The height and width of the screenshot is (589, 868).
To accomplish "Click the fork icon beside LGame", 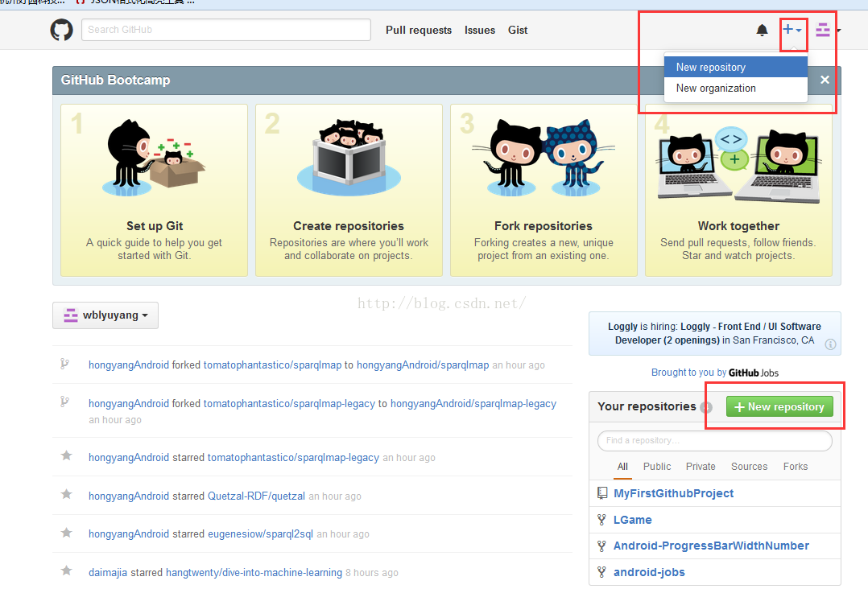I will point(601,520).
